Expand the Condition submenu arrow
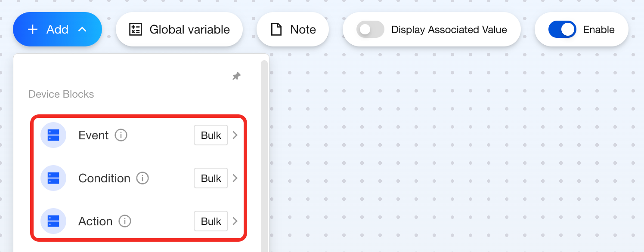The image size is (644, 252). click(x=235, y=178)
